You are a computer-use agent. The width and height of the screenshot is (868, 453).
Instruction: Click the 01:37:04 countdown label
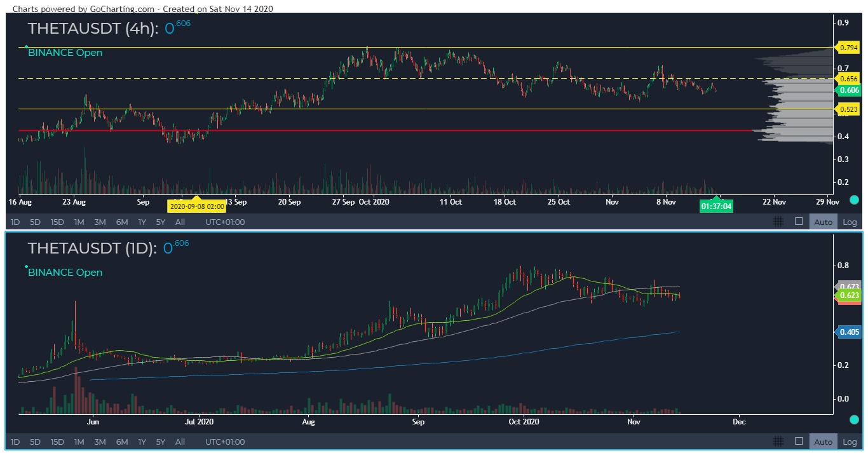tap(716, 206)
